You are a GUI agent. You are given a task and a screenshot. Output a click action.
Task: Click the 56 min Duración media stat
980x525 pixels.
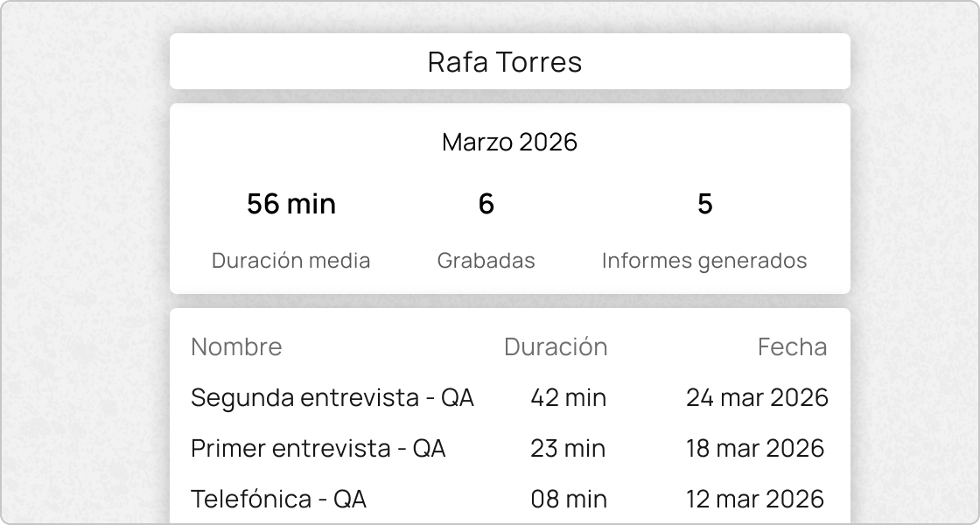pyautogui.click(x=291, y=203)
